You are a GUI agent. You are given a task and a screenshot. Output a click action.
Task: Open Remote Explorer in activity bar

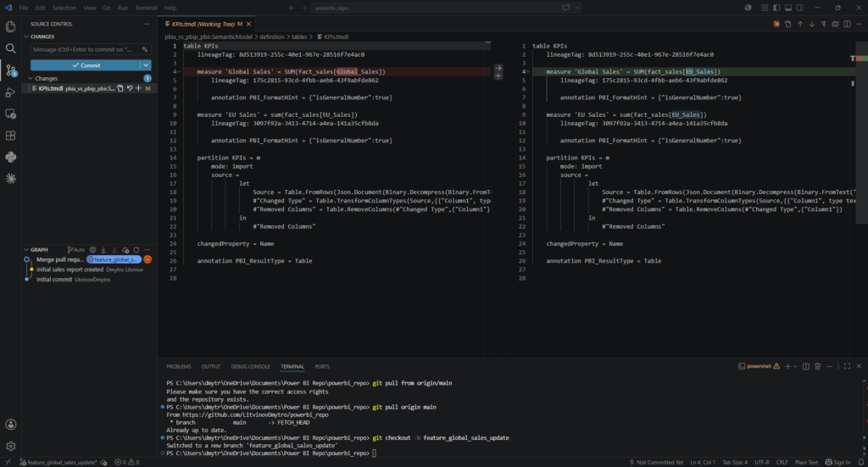[x=10, y=114]
